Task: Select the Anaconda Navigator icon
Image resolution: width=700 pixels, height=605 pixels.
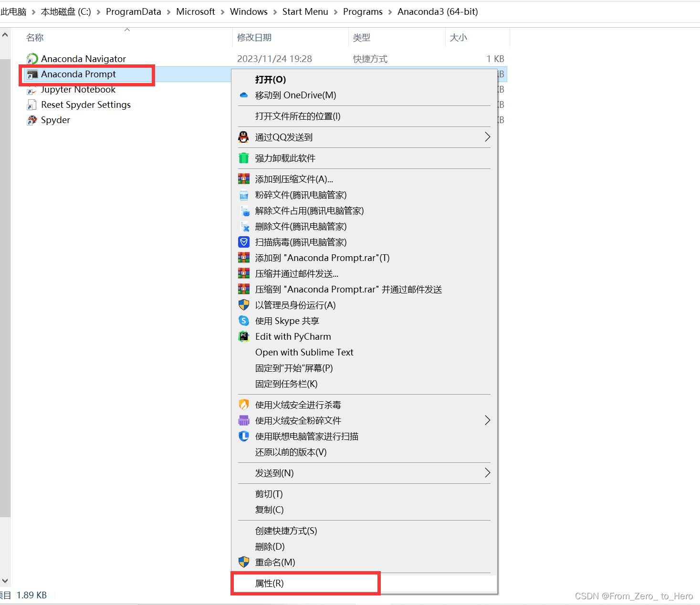Action: pos(32,58)
